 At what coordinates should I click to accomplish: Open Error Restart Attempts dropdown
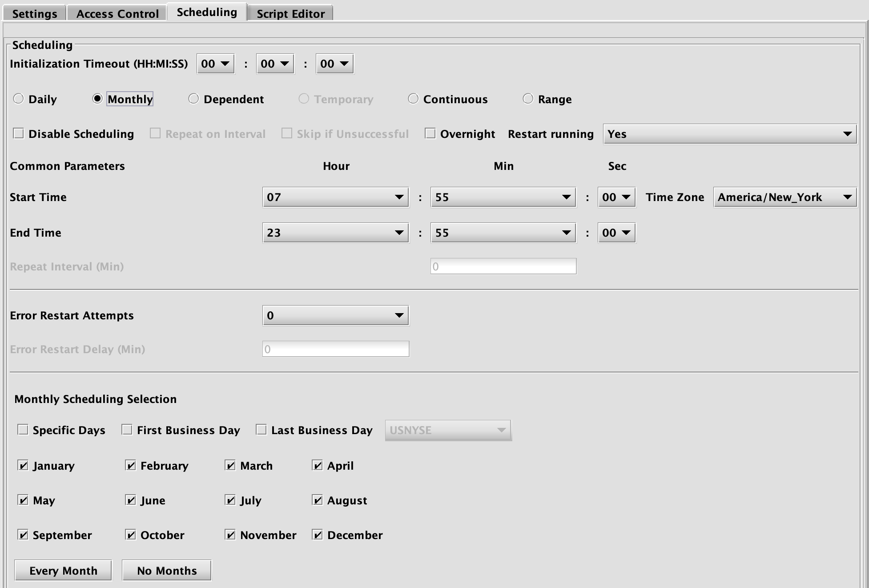pos(335,315)
